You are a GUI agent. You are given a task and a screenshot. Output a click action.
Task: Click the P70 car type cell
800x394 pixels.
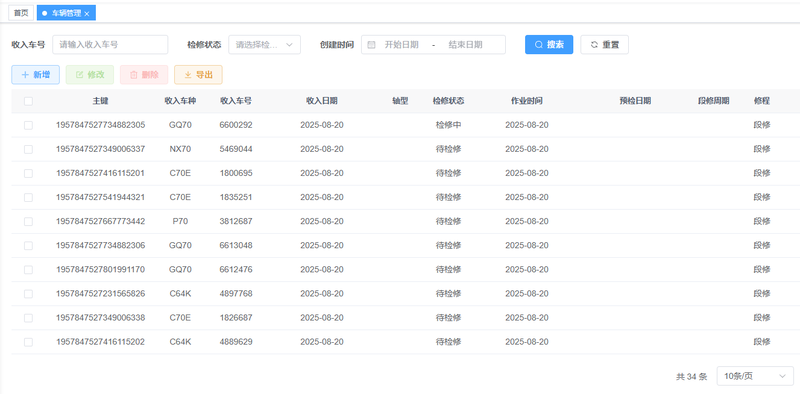[180, 221]
